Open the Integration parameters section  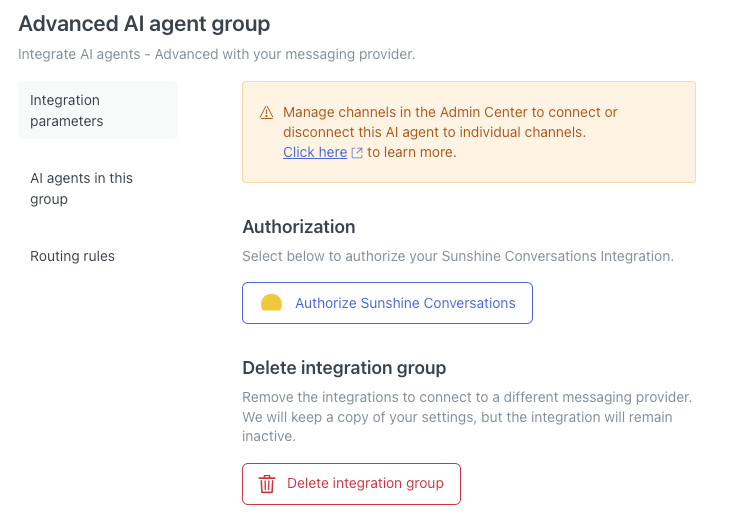click(98, 110)
